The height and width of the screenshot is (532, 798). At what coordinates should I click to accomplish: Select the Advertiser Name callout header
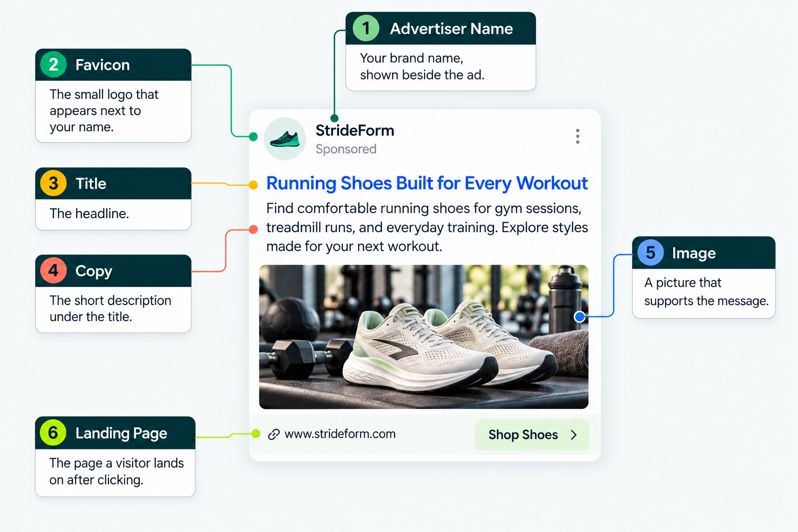(x=441, y=29)
